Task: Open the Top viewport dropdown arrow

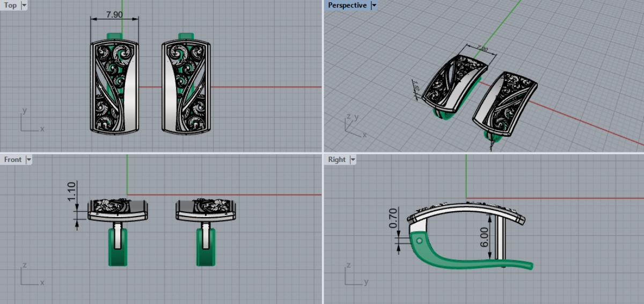Action: coord(24,5)
